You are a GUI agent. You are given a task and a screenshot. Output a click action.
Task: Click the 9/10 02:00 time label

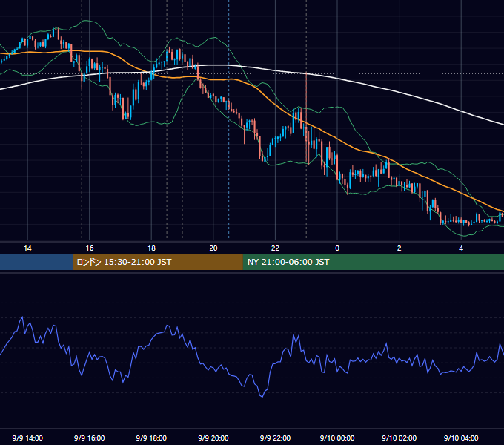[x=399, y=438]
